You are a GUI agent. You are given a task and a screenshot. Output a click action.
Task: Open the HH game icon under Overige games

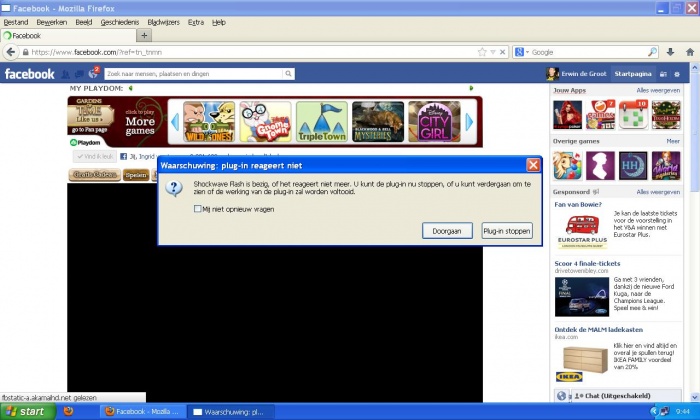coord(633,166)
